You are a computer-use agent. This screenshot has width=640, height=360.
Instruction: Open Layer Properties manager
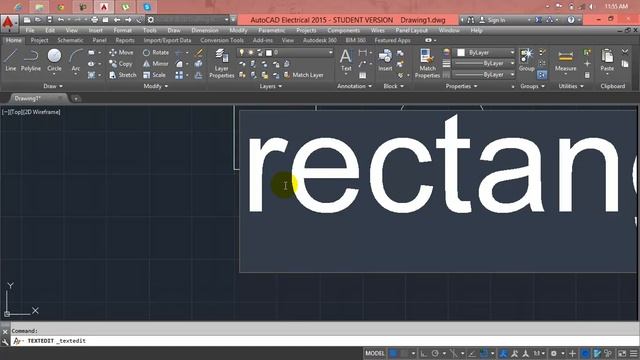tap(222, 63)
